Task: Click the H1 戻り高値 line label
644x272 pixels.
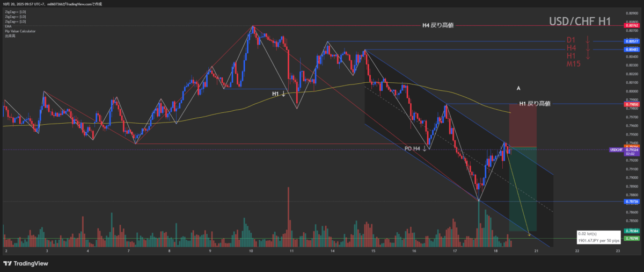Action: (x=535, y=103)
